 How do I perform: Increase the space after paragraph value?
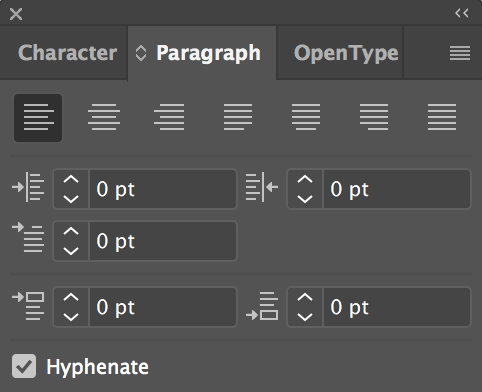[305, 297]
